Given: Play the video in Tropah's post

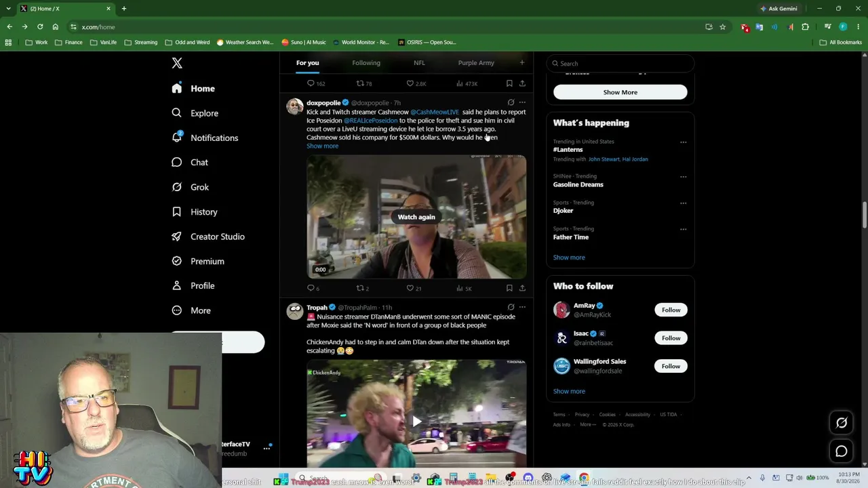Looking at the screenshot, I should 416,421.
